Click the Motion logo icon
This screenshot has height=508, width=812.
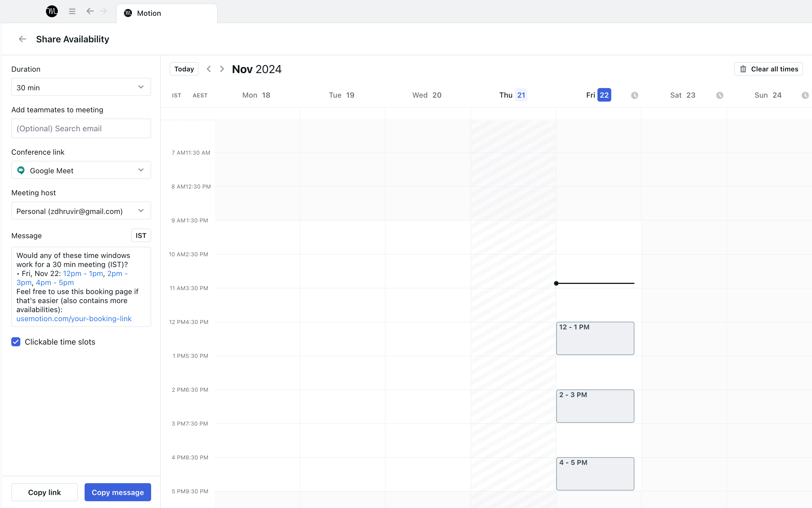pyautogui.click(x=52, y=11)
